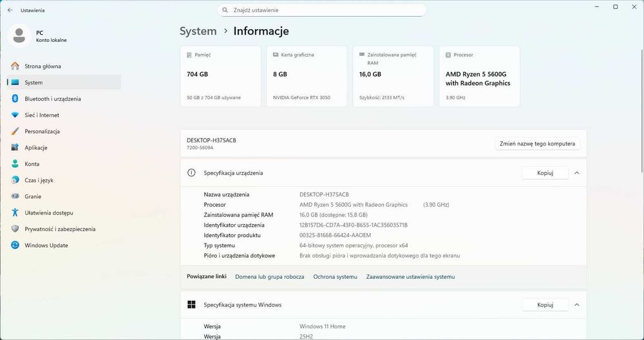
Task: Click the product ID 00325-81668-66424-AAOEM
Action: coord(335,235)
